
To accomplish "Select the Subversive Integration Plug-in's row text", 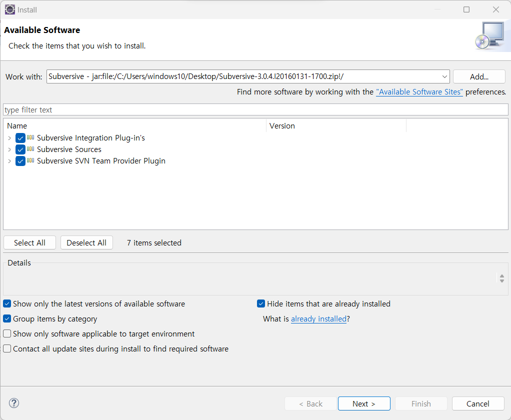I will click(x=91, y=138).
